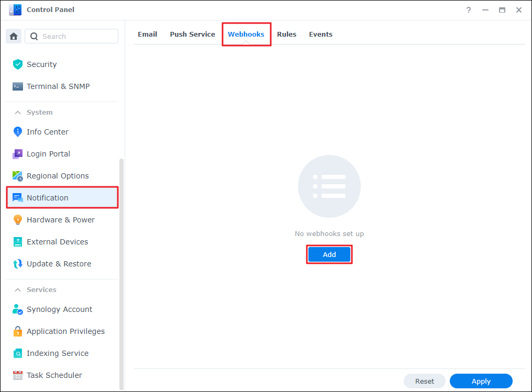This screenshot has height=392, width=532.
Task: Click the External Devices icon
Action: [18, 242]
